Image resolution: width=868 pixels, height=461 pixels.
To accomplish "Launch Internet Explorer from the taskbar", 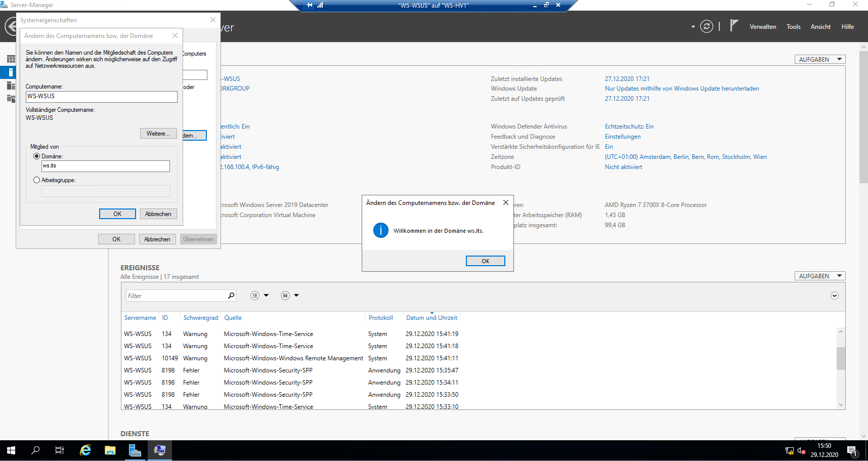I will click(85, 450).
